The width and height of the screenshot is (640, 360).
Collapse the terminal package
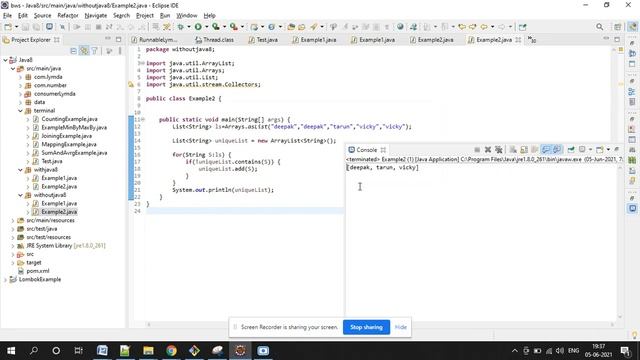click(20, 111)
